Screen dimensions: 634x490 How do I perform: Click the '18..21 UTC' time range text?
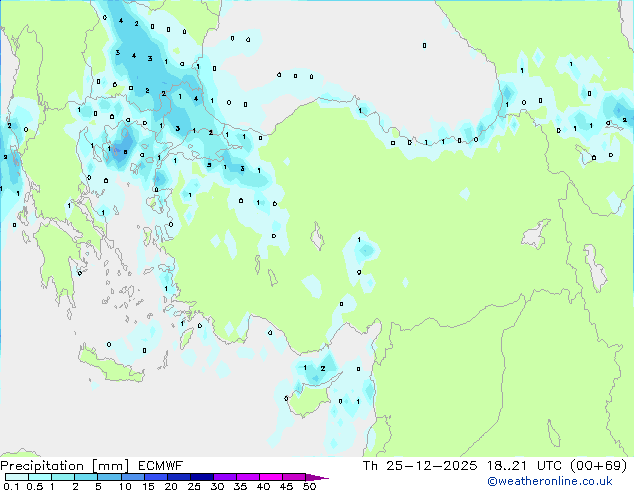click(x=524, y=466)
